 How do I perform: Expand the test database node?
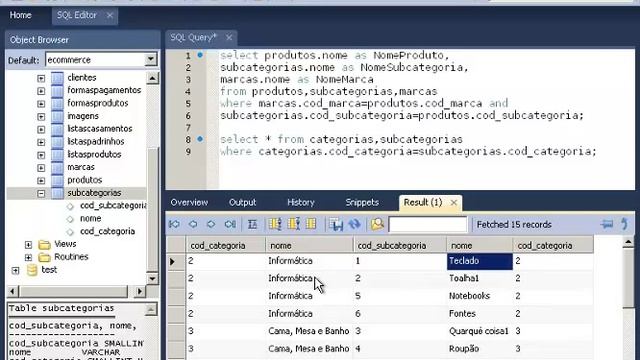coord(16,270)
